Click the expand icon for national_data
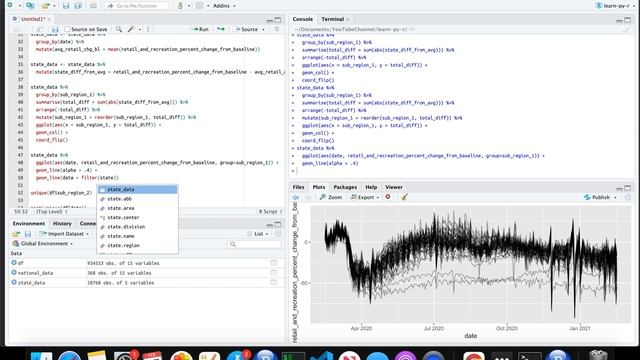Screen dimensions: 640x360 pyautogui.click(x=14, y=272)
